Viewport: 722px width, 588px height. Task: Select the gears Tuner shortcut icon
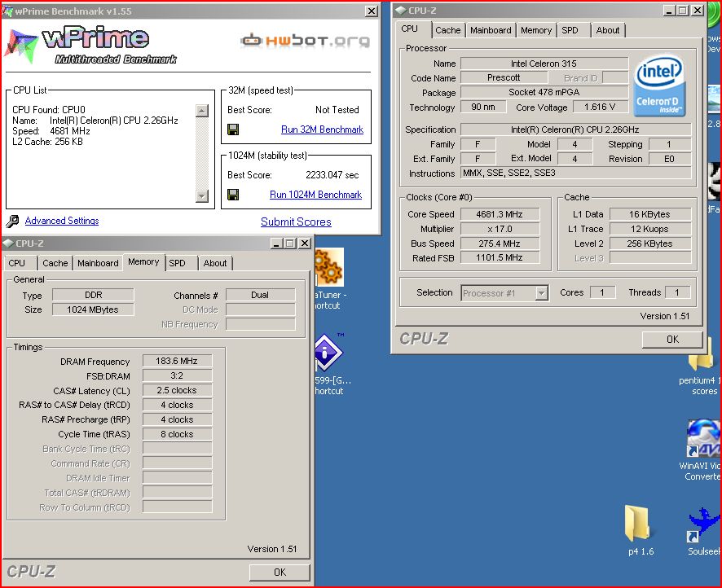click(329, 267)
